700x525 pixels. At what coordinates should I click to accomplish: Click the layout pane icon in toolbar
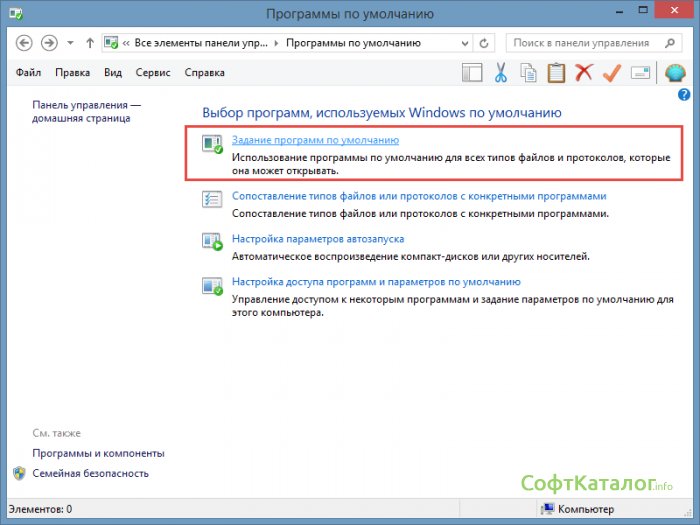coord(473,73)
